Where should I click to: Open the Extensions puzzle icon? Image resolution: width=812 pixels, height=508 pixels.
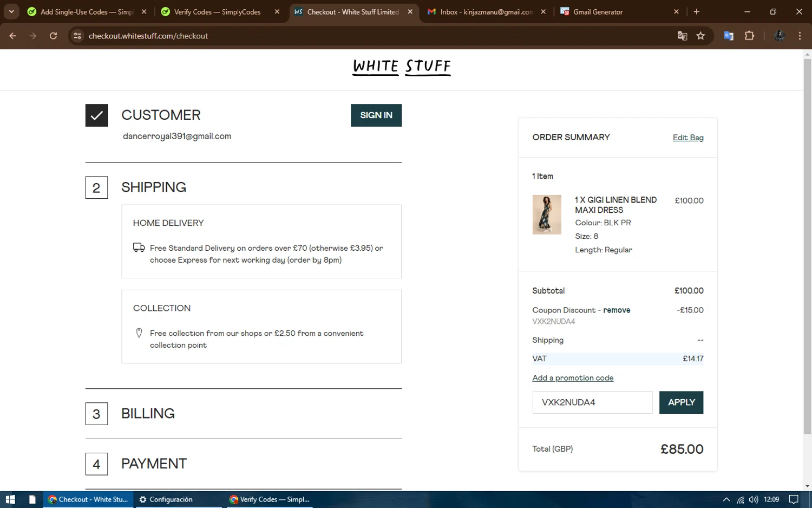[749, 36]
